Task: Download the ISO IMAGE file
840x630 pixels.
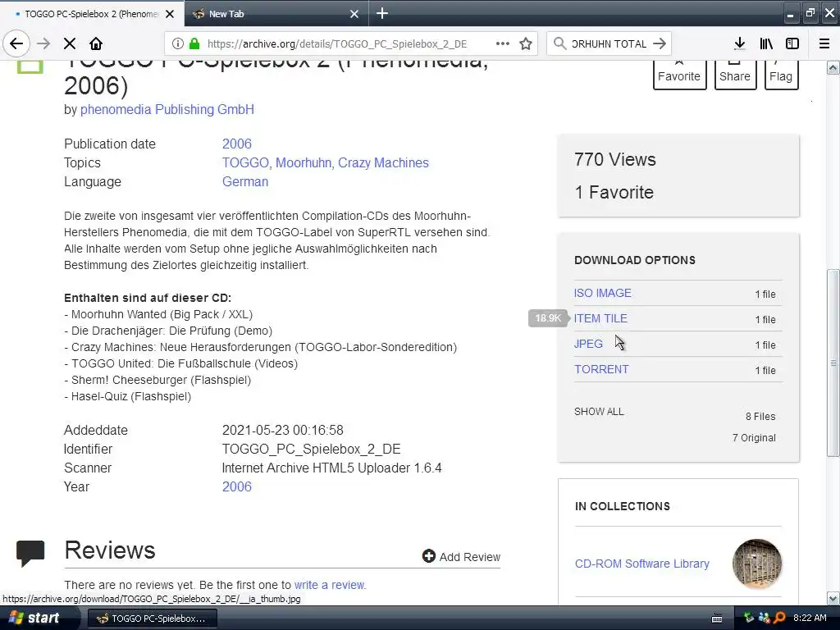Action: [x=603, y=293]
